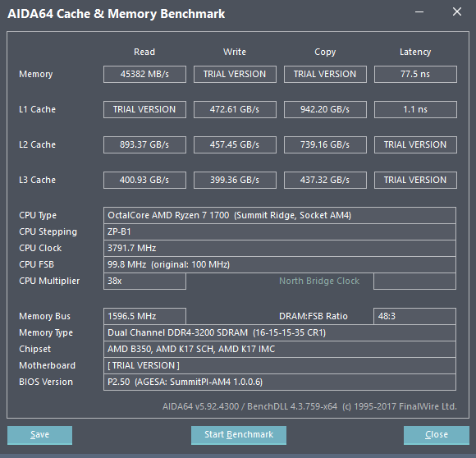Click the L3 Cache Copy 437.32 GB/s result
Screen dimensions: 476x458
click(325, 180)
